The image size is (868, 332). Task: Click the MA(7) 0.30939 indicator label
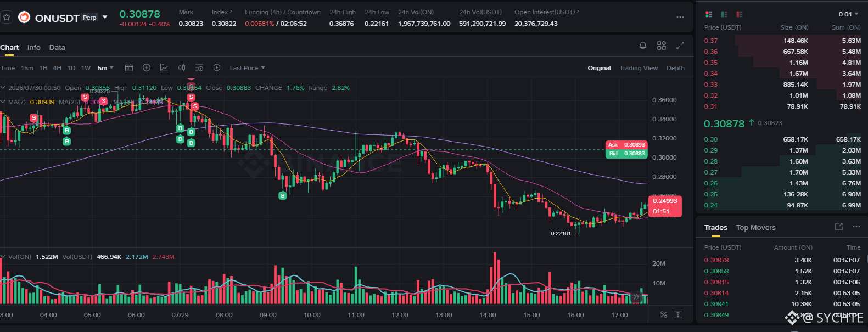[x=31, y=102]
